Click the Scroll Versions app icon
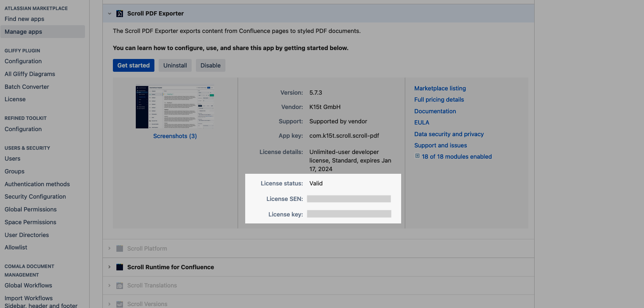The width and height of the screenshot is (644, 308). point(120,304)
